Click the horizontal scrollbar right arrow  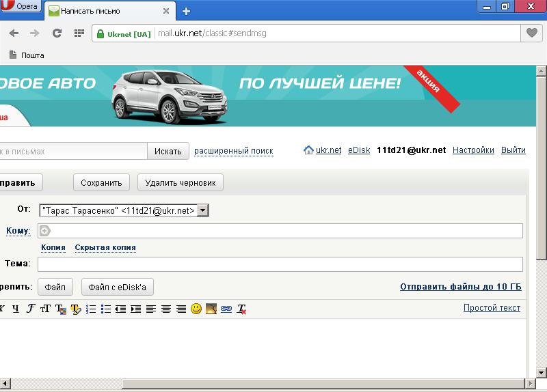click(x=531, y=384)
